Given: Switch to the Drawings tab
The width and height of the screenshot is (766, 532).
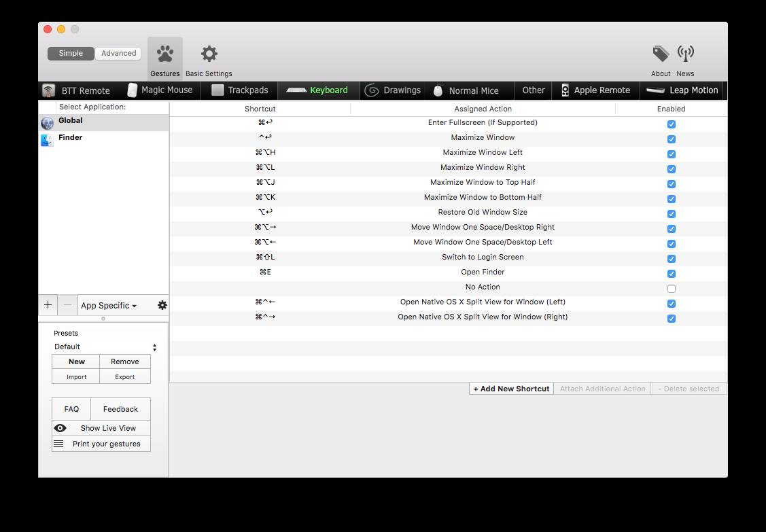Looking at the screenshot, I should point(393,90).
